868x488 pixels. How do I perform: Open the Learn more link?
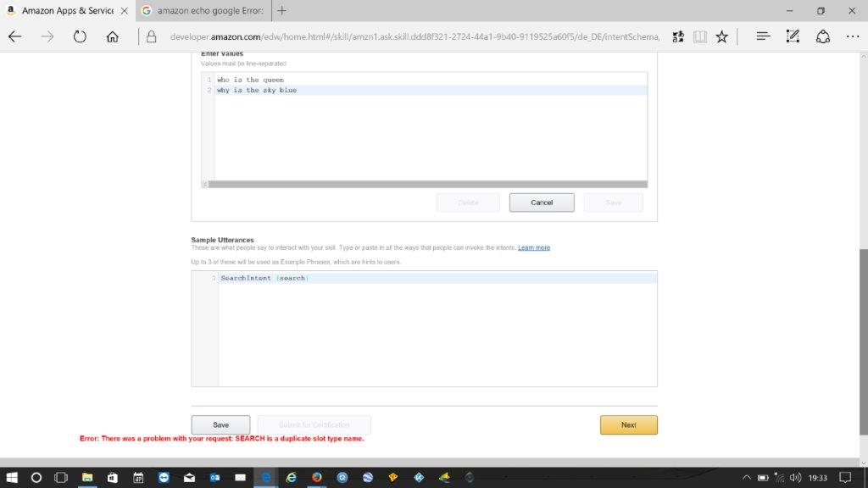(534, 247)
